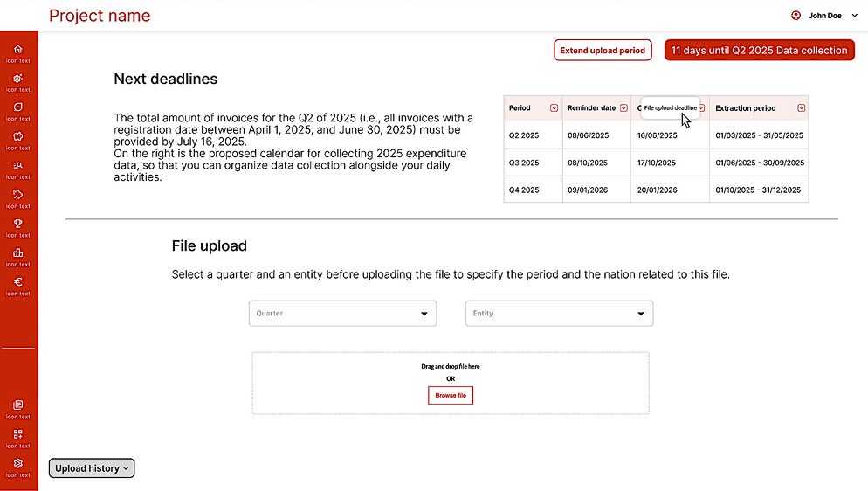Viewport: 868px width, 491px height.
Task: Click the File upload heading
Action: coord(210,245)
